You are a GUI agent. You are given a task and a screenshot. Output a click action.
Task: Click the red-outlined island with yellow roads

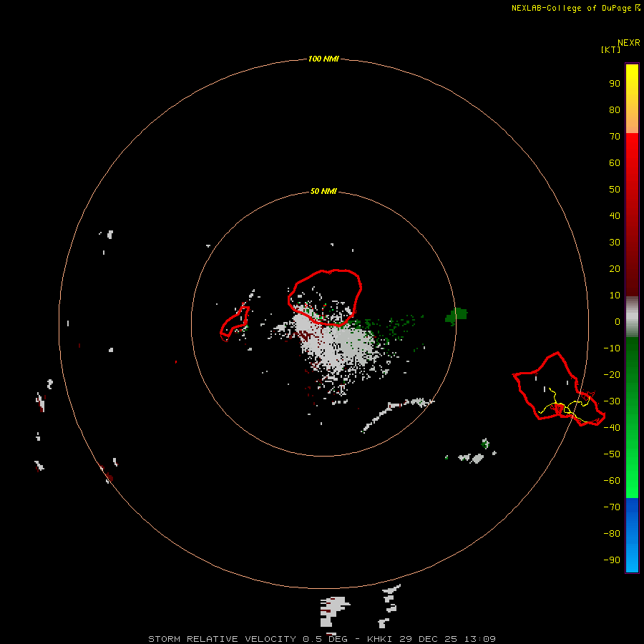[x=559, y=389]
